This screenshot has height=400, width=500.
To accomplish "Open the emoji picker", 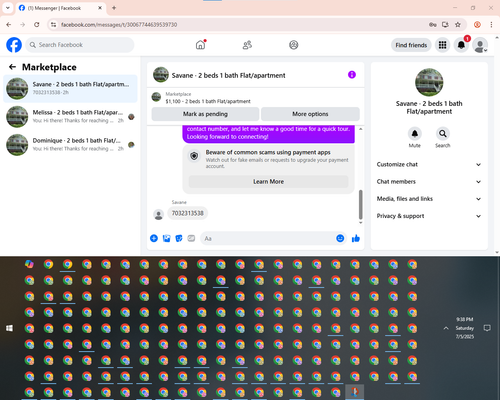I will (x=340, y=238).
